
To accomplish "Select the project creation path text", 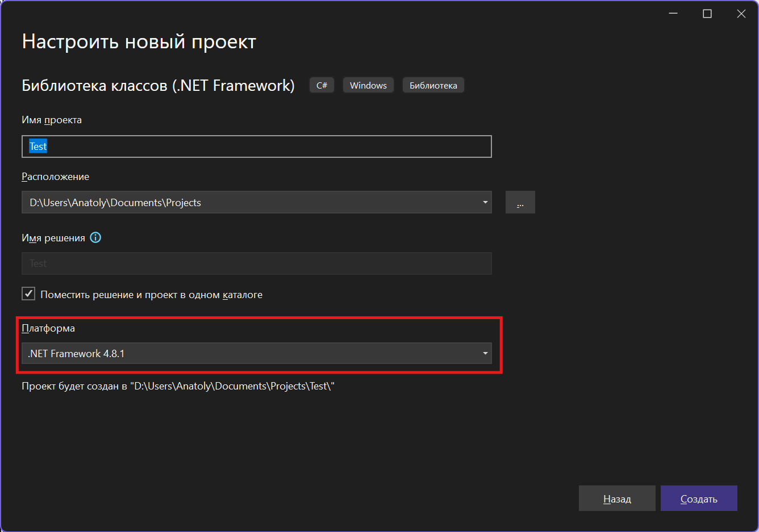I will (177, 386).
